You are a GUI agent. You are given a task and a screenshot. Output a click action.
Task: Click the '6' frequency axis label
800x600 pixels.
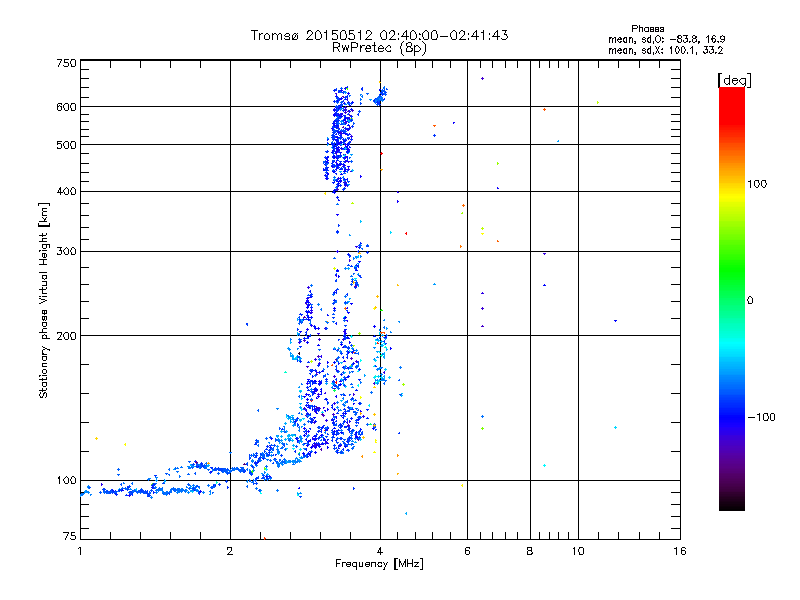click(467, 551)
